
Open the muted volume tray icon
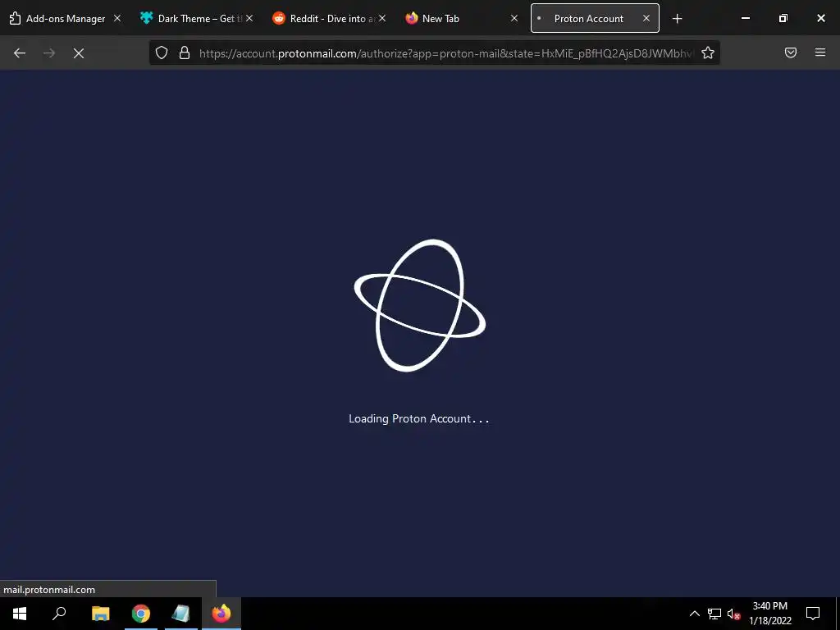(733, 614)
